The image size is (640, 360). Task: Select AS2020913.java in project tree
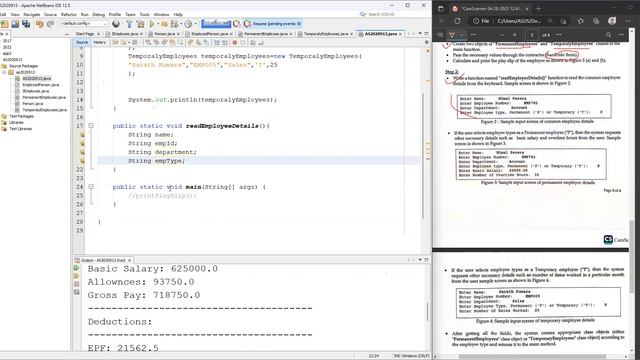pyautogui.click(x=37, y=78)
